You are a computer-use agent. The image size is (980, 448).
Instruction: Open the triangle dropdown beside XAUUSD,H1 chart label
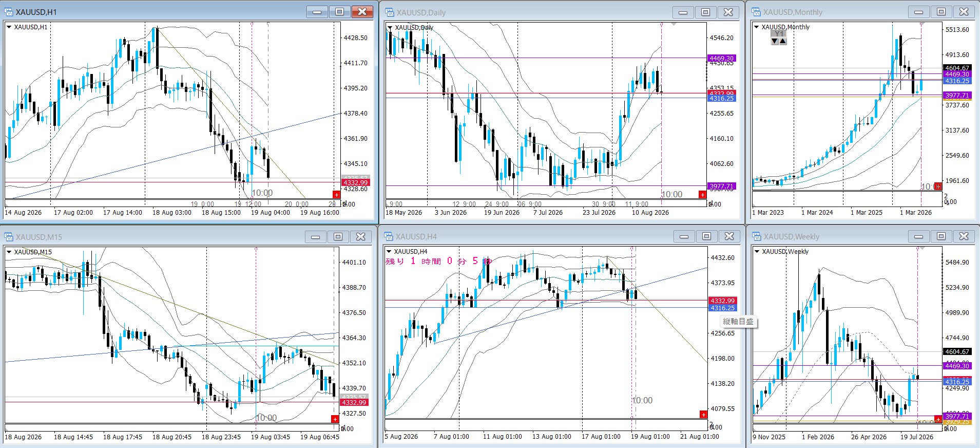[x=9, y=27]
